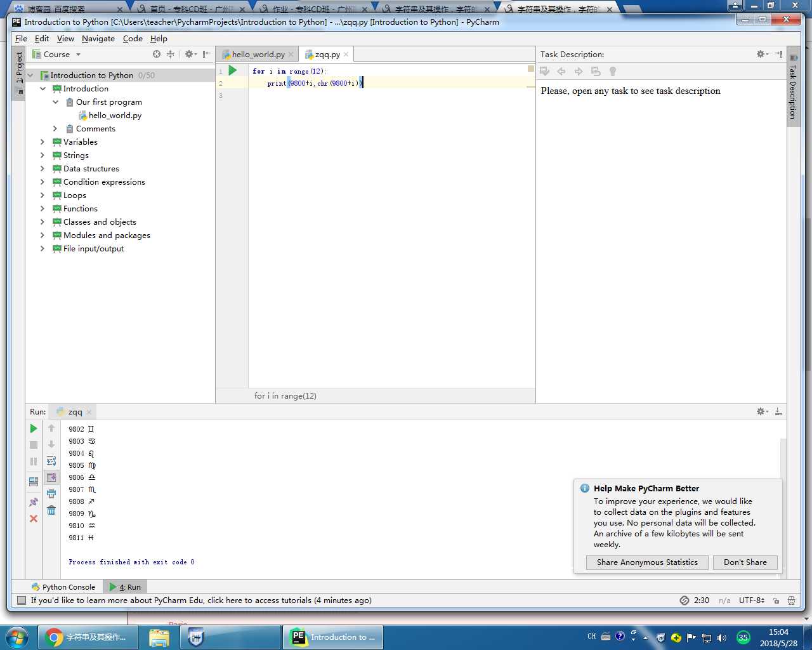Go to next task arrow

point(579,71)
